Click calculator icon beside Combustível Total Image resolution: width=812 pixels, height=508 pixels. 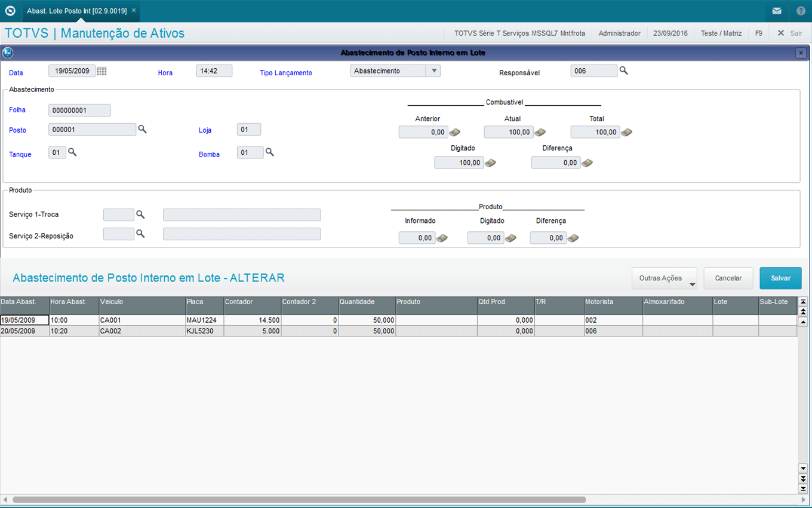point(626,132)
